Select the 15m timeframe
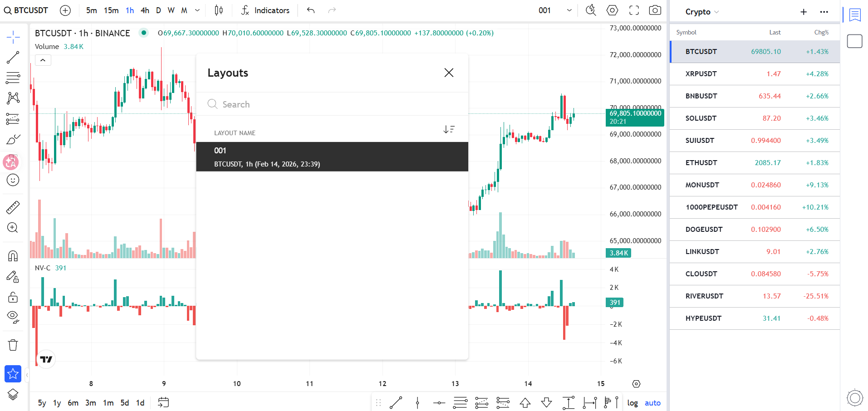Image resolution: width=868 pixels, height=411 pixels. 111,10
